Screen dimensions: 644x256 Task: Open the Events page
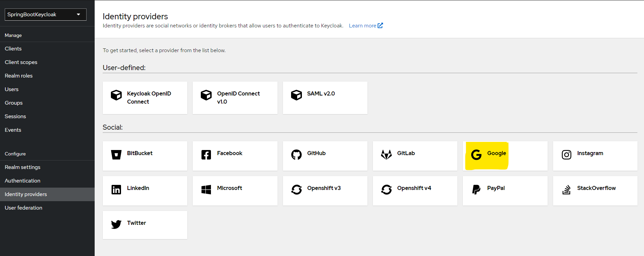tap(47, 130)
